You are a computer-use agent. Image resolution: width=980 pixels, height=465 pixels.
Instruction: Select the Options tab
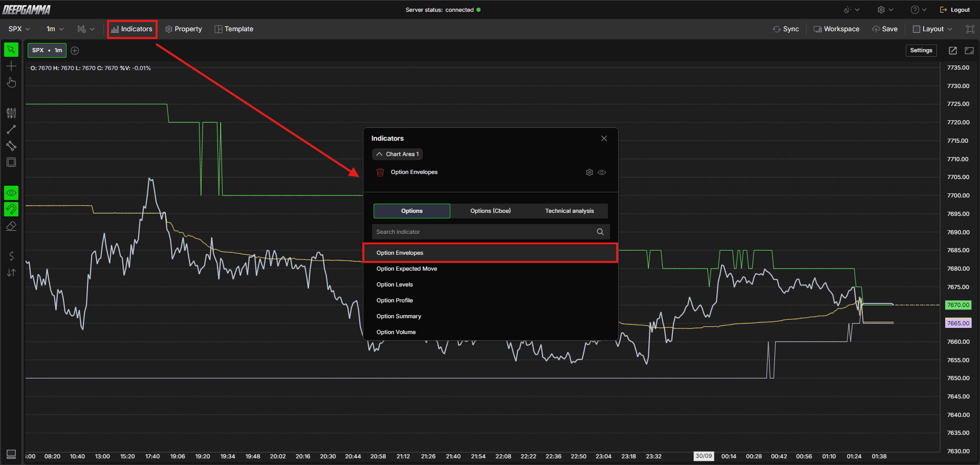pyautogui.click(x=412, y=211)
